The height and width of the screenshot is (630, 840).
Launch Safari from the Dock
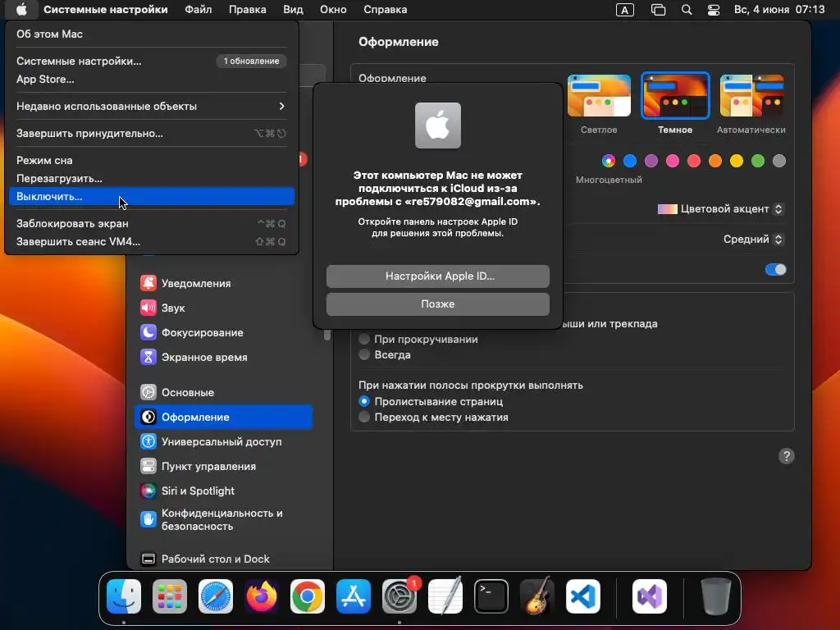(216, 596)
